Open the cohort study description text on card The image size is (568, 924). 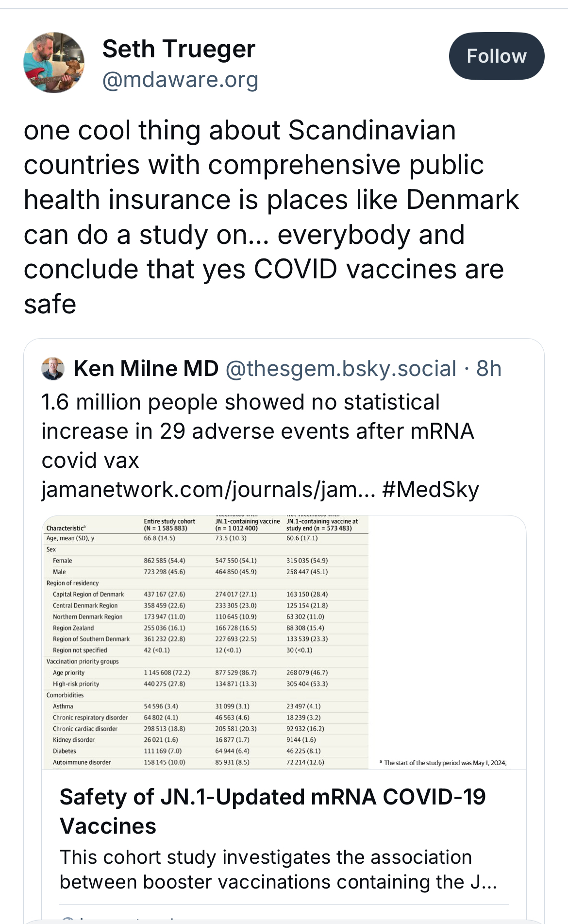point(278,870)
